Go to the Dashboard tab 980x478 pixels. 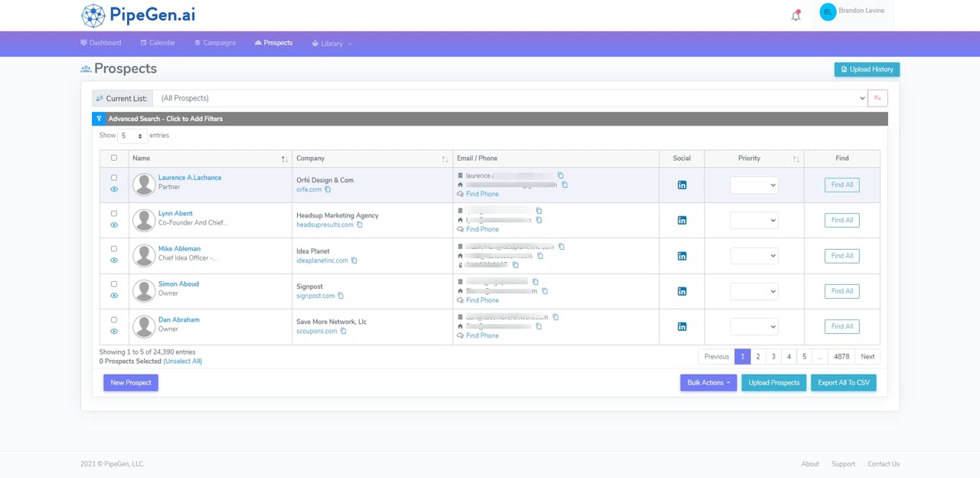(101, 43)
